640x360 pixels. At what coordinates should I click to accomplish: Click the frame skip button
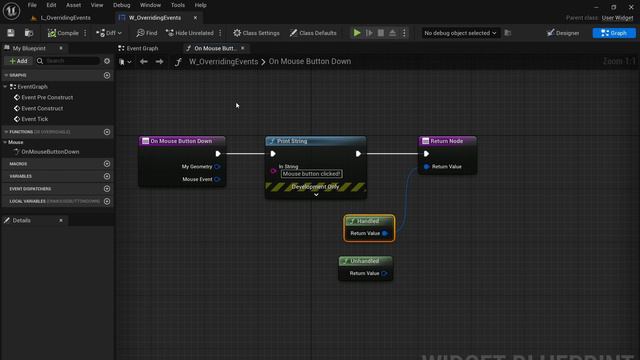pyautogui.click(x=369, y=33)
